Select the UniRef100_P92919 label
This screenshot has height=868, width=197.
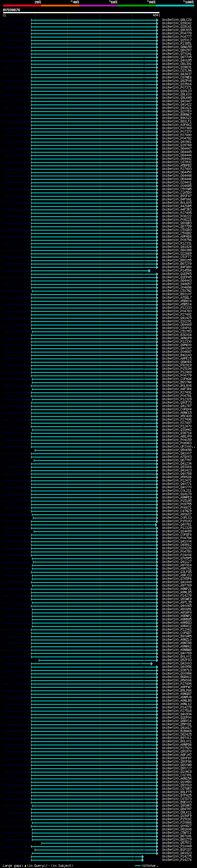177,365
